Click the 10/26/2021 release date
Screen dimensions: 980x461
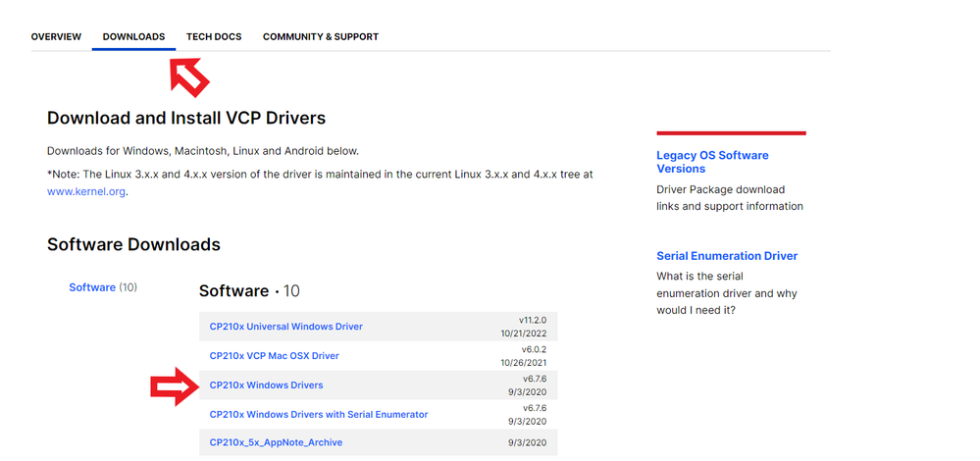[524, 363]
